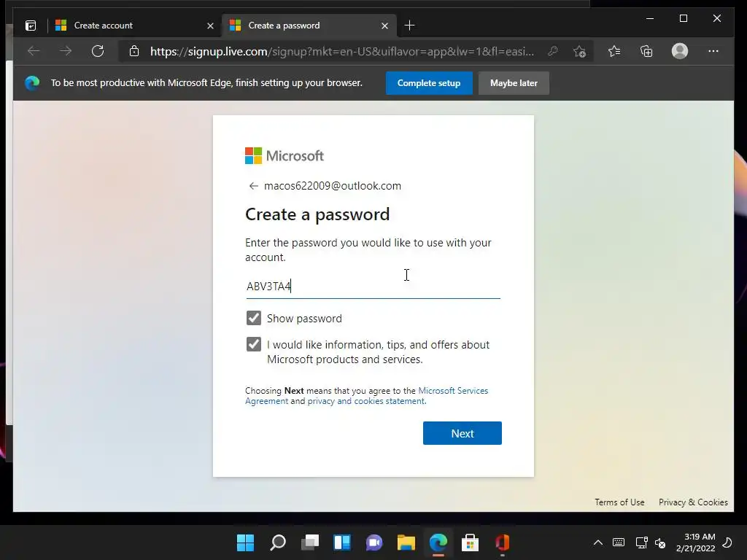Open the Microsoft Store taskbar icon
Viewport: 747px width, 560px height.
click(471, 542)
